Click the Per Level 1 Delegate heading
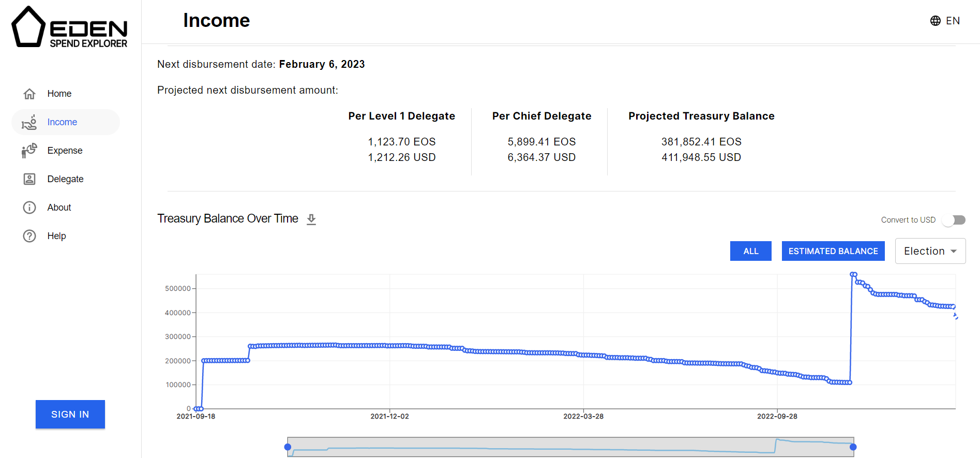 [x=402, y=116]
